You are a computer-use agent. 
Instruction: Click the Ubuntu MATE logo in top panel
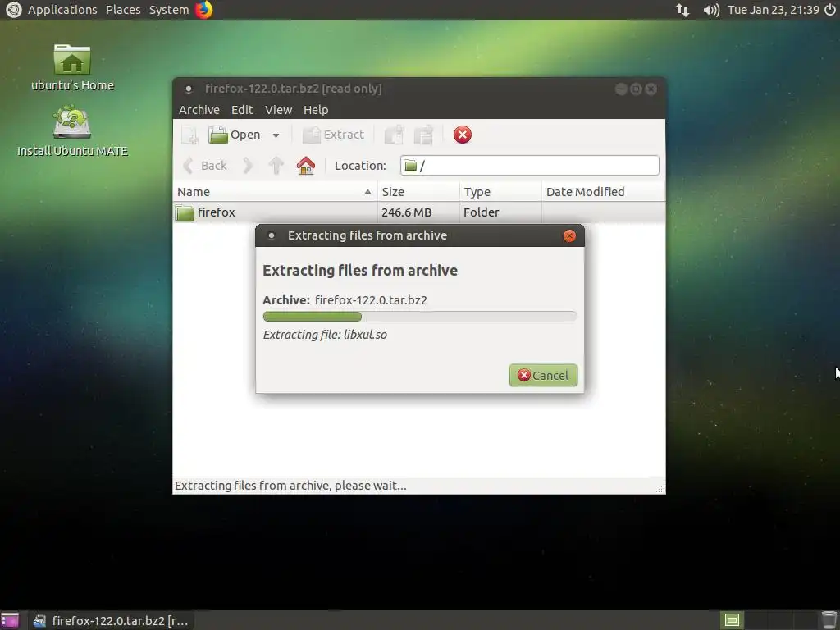click(x=13, y=10)
